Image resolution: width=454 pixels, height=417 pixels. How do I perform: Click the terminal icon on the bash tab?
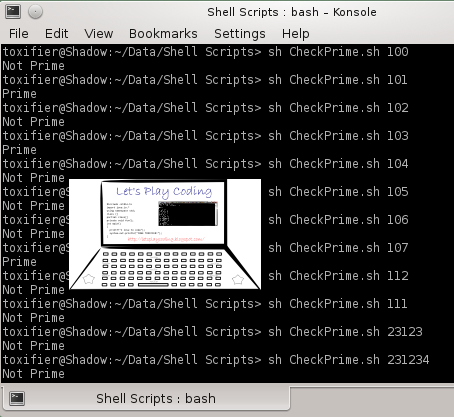click(x=17, y=398)
